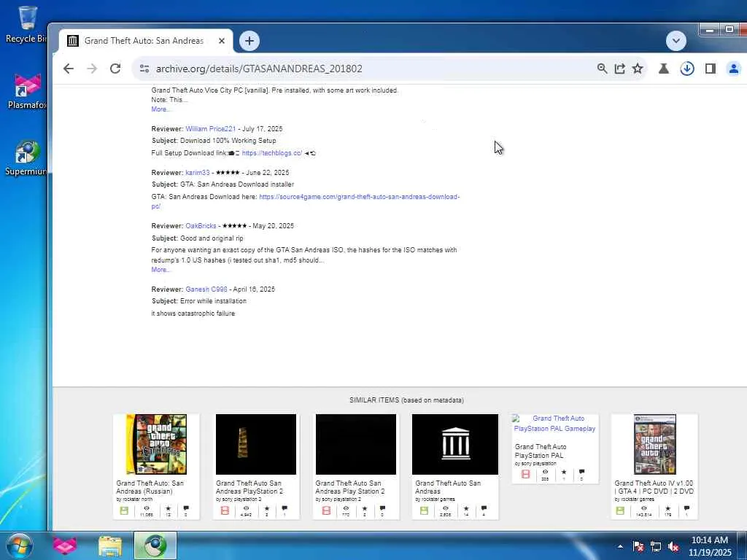Click the movie media icon on PlayStation PAL card

click(x=525, y=474)
